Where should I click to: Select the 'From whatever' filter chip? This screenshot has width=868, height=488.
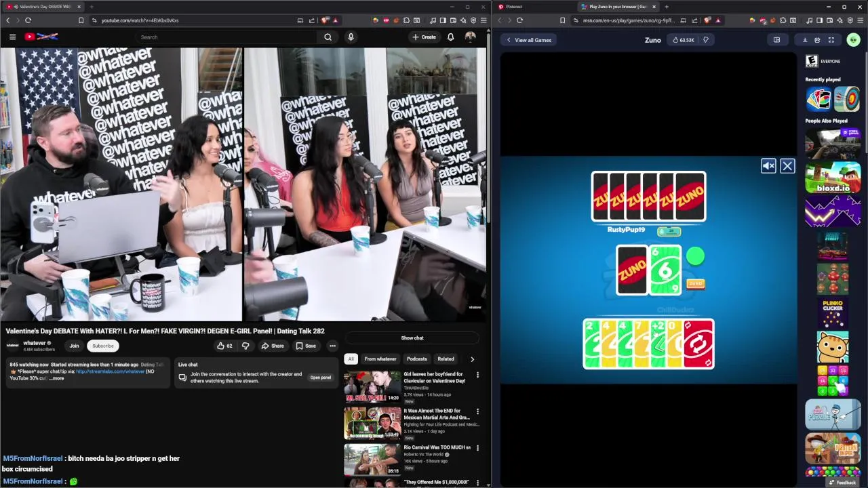[380, 359]
